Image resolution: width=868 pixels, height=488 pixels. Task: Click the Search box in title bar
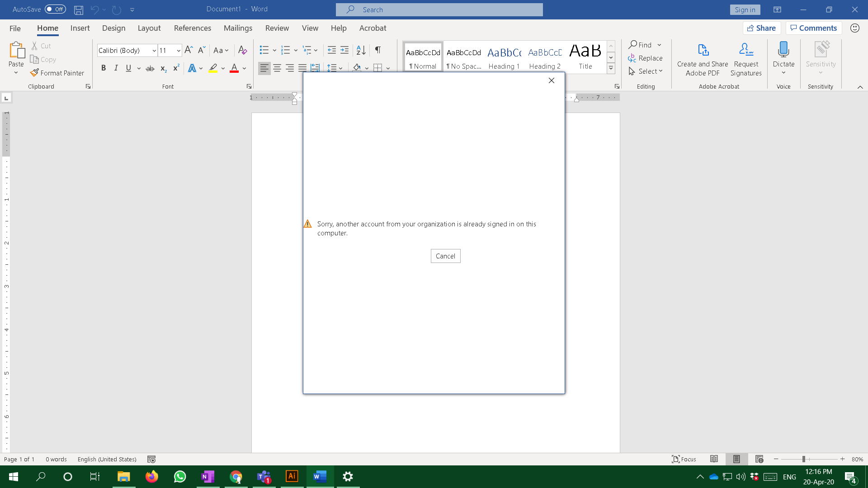(x=439, y=9)
